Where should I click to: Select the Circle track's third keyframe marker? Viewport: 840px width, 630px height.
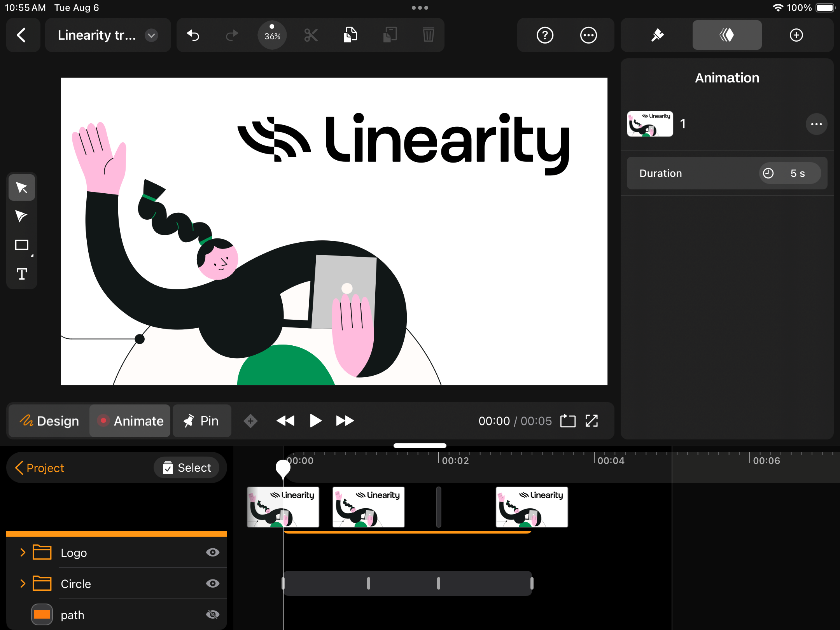pyautogui.click(x=439, y=583)
